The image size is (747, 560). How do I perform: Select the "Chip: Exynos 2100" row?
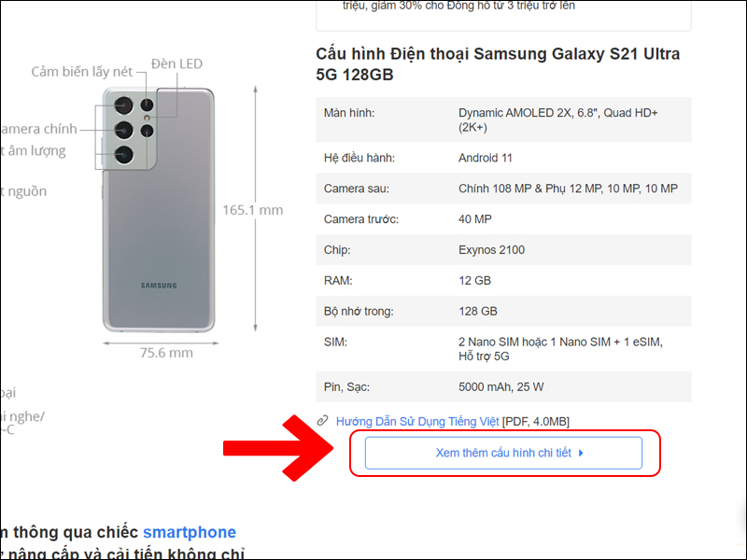coord(503,249)
